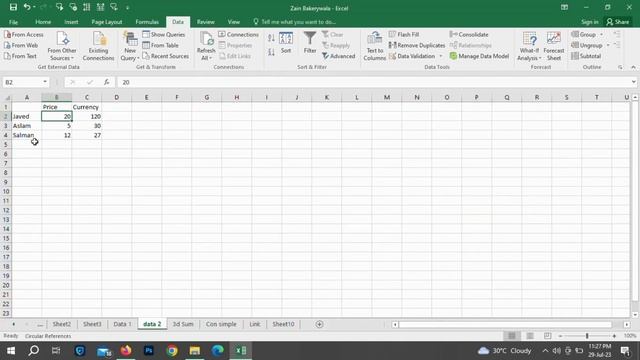The image size is (640, 360).
Task: Click Sign in link
Action: point(590,22)
